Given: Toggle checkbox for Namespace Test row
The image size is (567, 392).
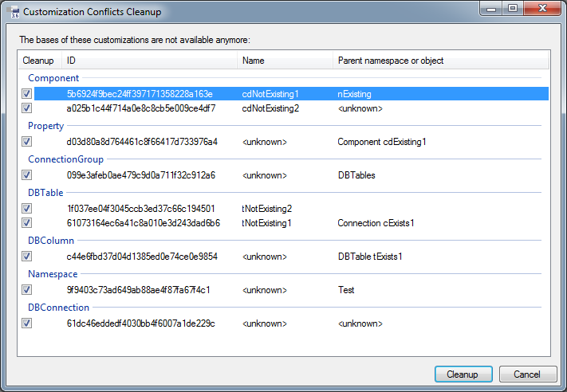Looking at the screenshot, I should (27, 290).
